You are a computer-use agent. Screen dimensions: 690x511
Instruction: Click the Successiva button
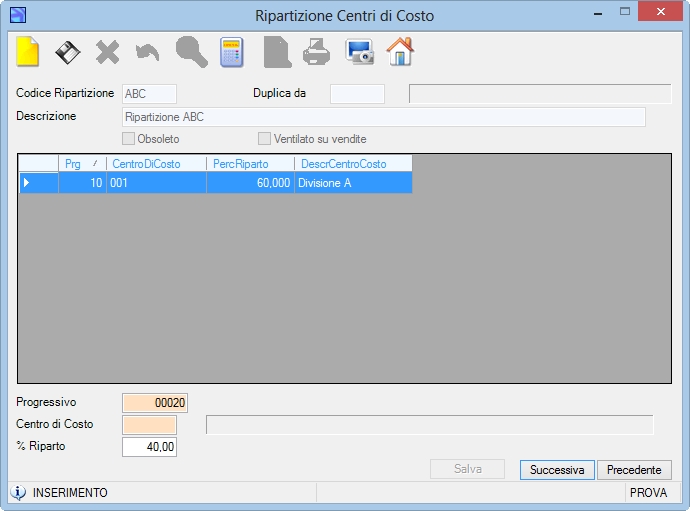pyautogui.click(x=557, y=470)
